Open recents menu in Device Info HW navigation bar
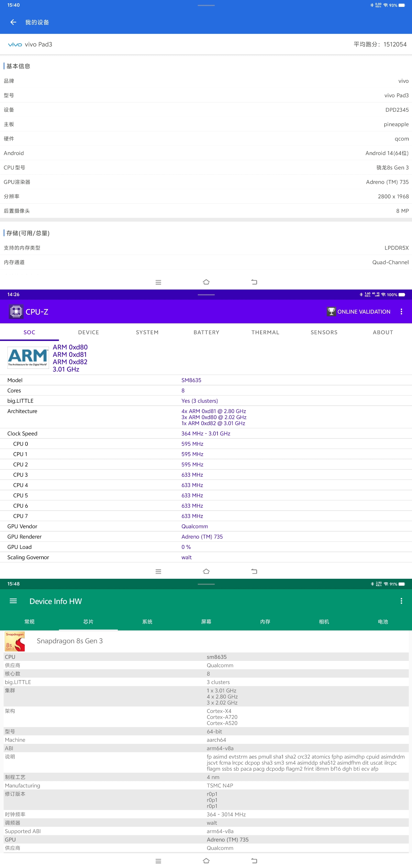412x868 pixels. [158, 861]
